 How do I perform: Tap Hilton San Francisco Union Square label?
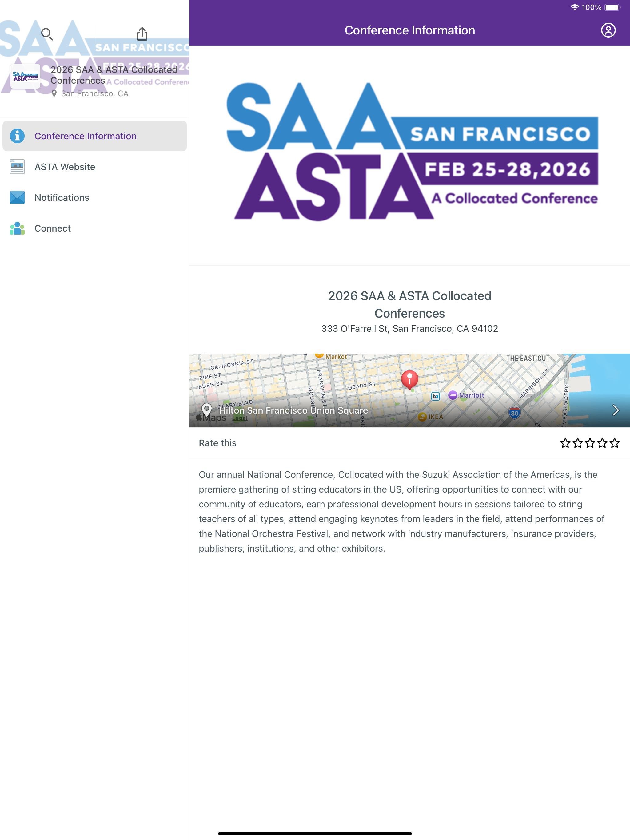(293, 410)
